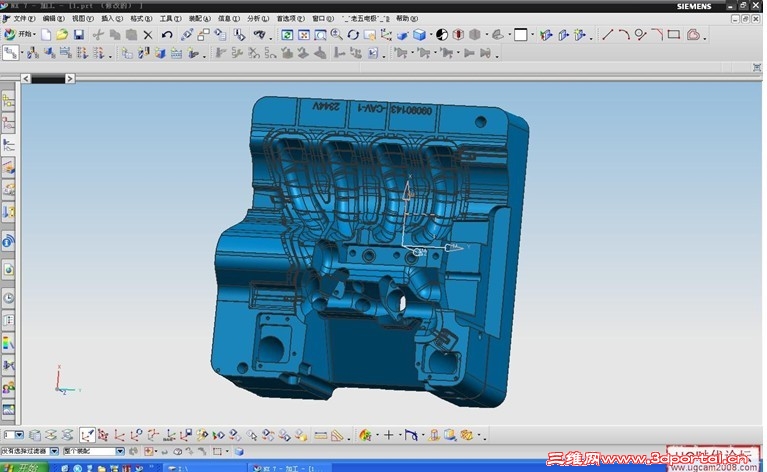This screenshot has height=472, width=767.
Task: Expand the curve toolbar options arrow
Action: 705,38
